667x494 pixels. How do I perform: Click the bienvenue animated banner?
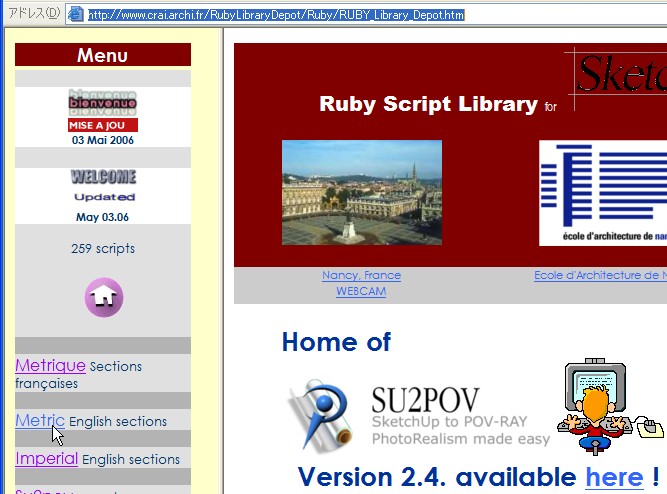pos(103,103)
